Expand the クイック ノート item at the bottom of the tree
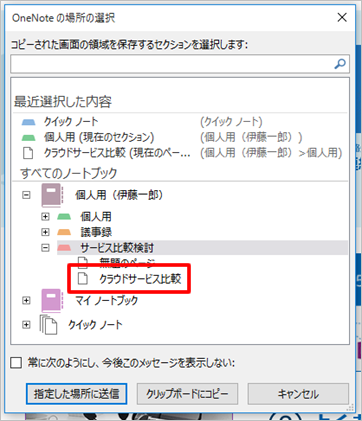 click(26, 324)
